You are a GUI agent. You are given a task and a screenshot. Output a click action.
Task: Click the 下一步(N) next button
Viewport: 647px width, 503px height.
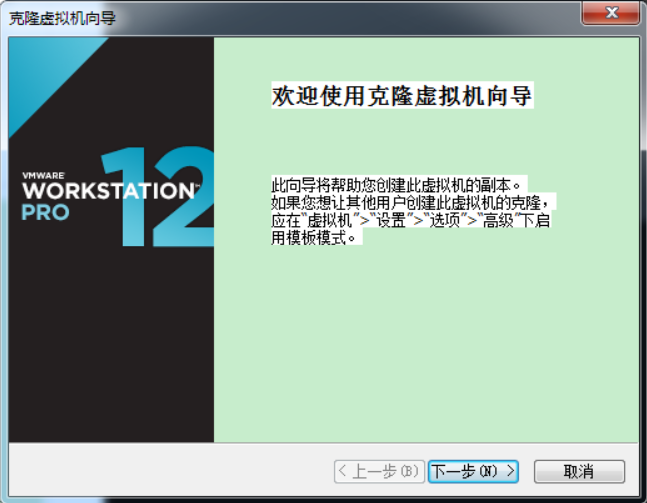pos(473,471)
